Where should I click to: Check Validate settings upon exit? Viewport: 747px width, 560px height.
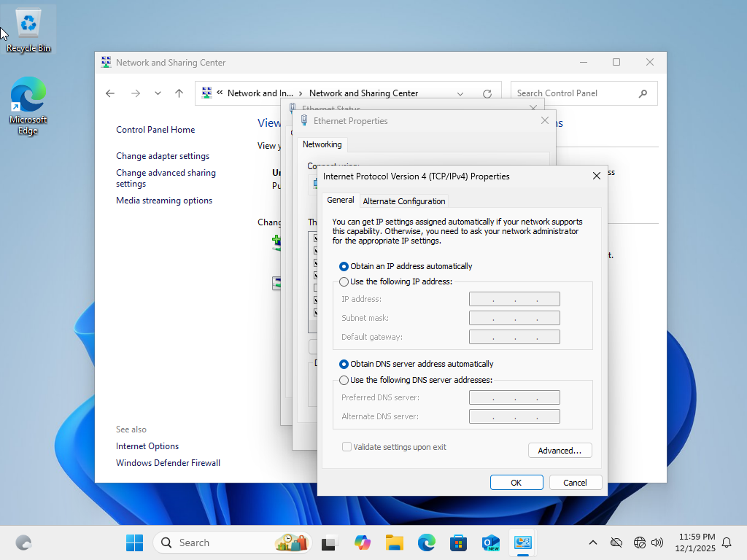[347, 447]
